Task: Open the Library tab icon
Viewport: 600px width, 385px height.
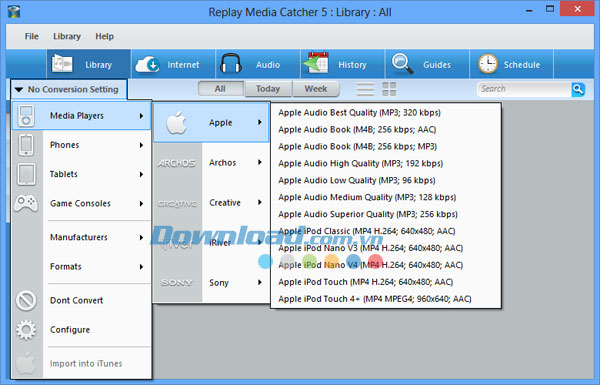Action: 62,64
